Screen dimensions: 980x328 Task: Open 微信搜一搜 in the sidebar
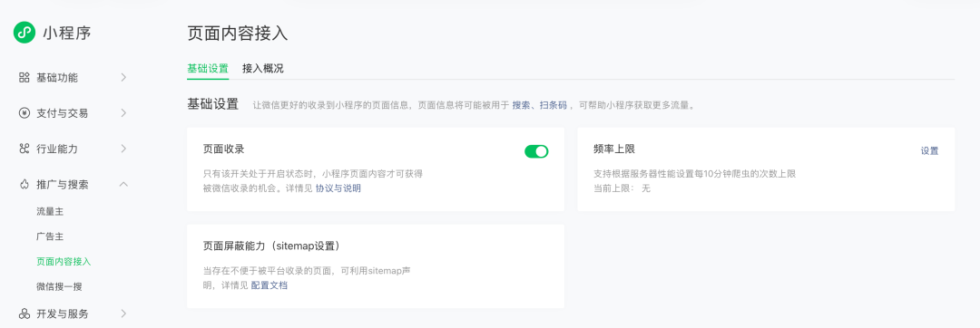click(59, 287)
